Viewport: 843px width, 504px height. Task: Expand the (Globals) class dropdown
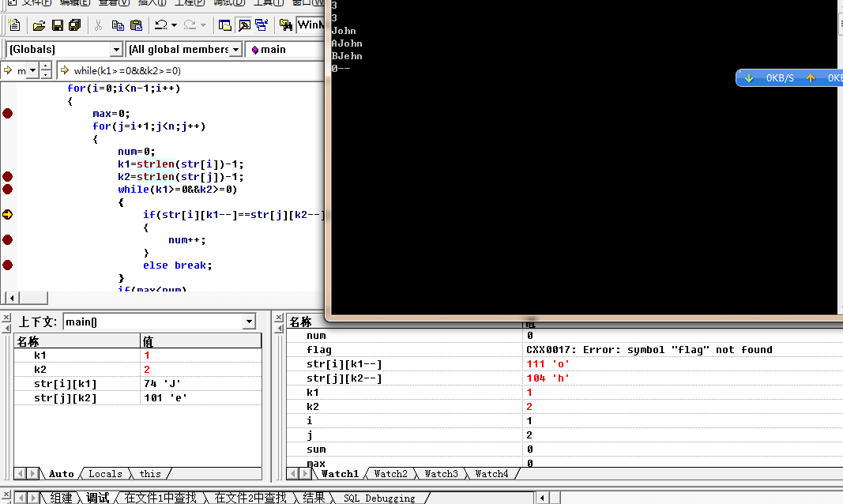(x=116, y=50)
